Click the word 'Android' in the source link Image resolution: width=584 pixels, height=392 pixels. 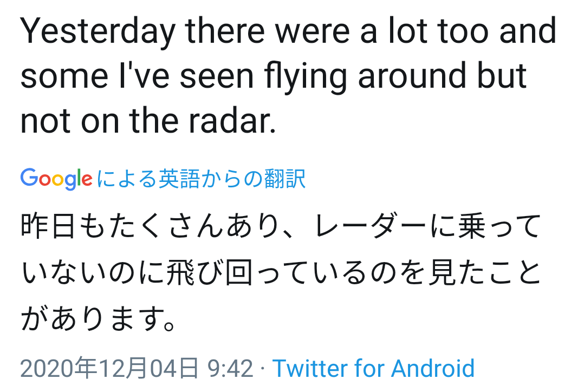tap(433, 369)
